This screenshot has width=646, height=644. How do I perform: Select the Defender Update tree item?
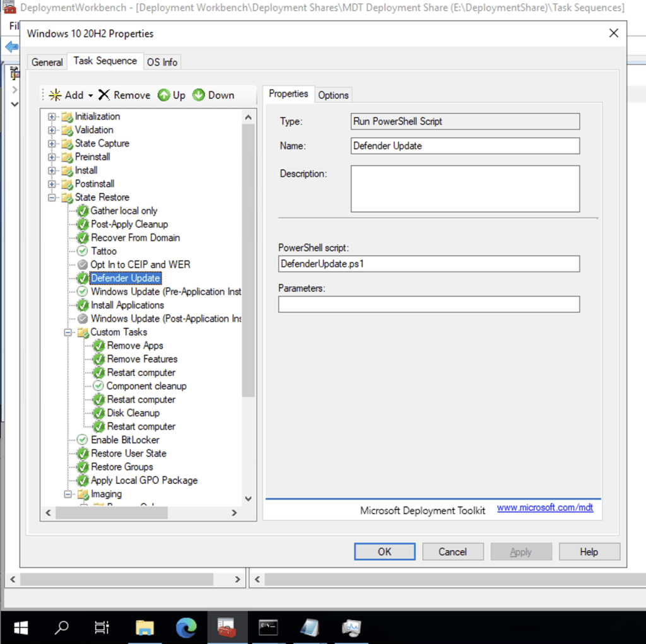click(x=125, y=278)
